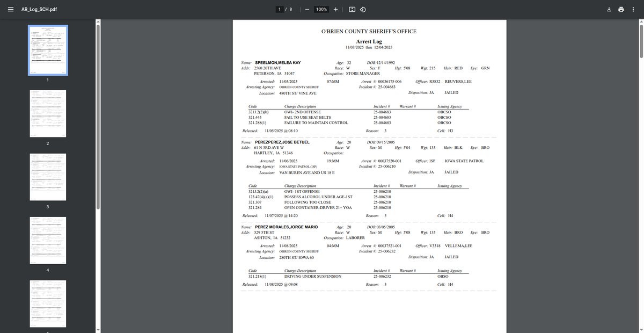Click city line ASHTON, IA 51232
Viewport: 644px width, 333px height.
[x=272, y=237]
